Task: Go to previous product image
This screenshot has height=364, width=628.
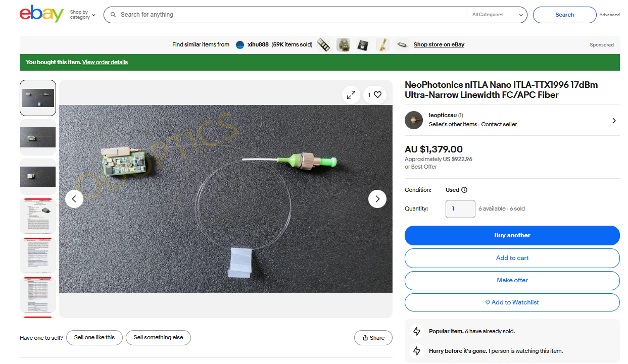Action: [x=74, y=199]
